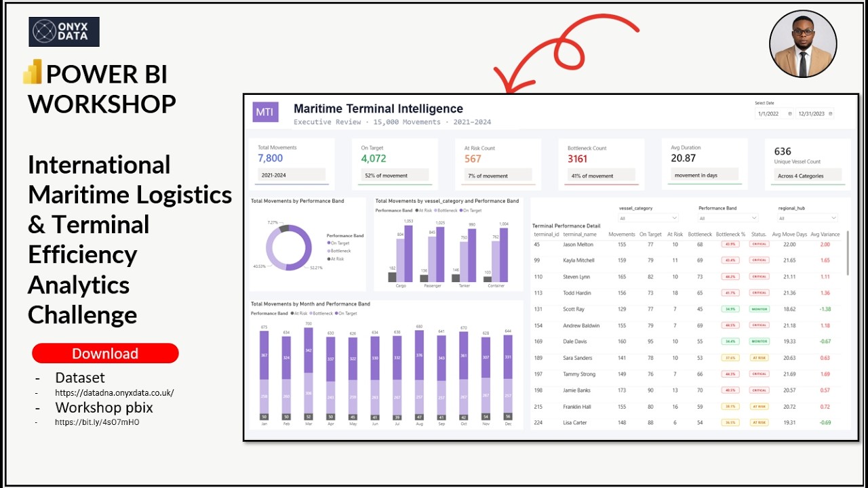Image resolution: width=868 pixels, height=488 pixels.
Task: Open the datadna.onyxdata.co.uk dataset link
Action: (x=115, y=392)
